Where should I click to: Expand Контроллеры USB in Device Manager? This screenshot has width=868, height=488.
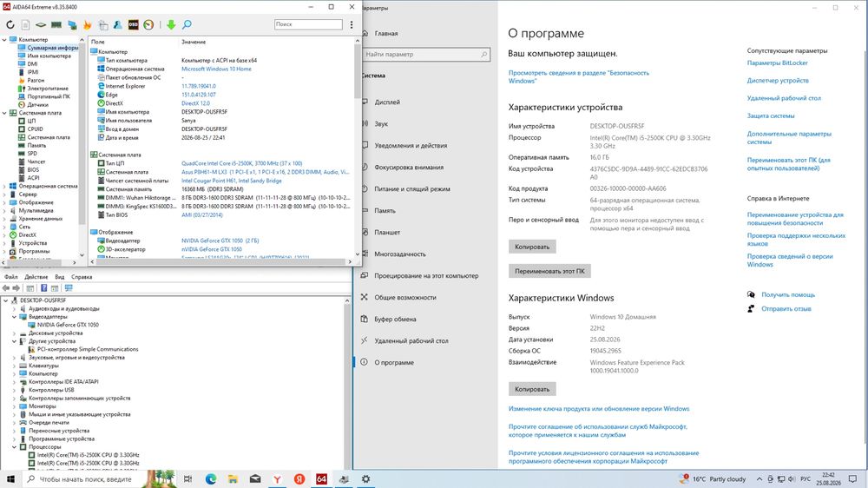pyautogui.click(x=15, y=390)
